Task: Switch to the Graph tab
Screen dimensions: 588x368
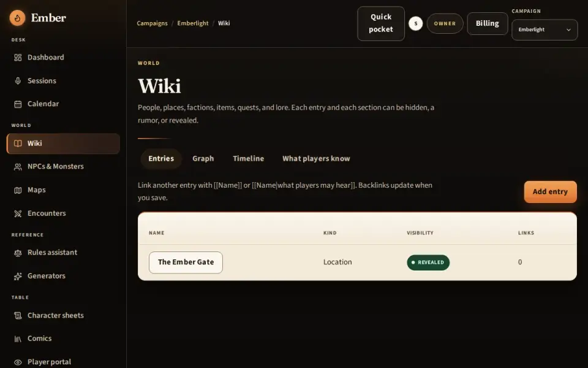Action: (x=203, y=158)
